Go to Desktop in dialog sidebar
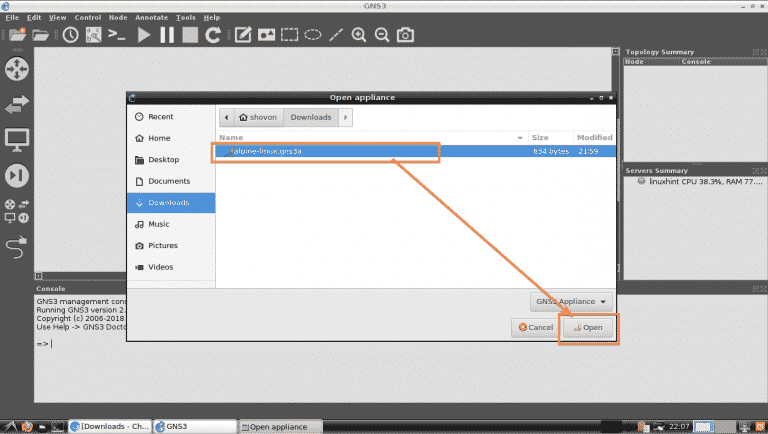The height and width of the screenshot is (434, 768). coord(171,160)
